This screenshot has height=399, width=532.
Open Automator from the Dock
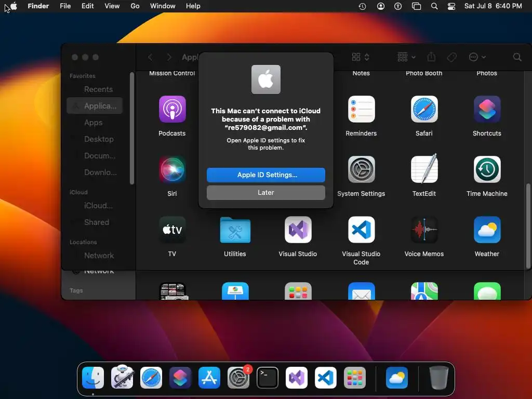[122, 377]
